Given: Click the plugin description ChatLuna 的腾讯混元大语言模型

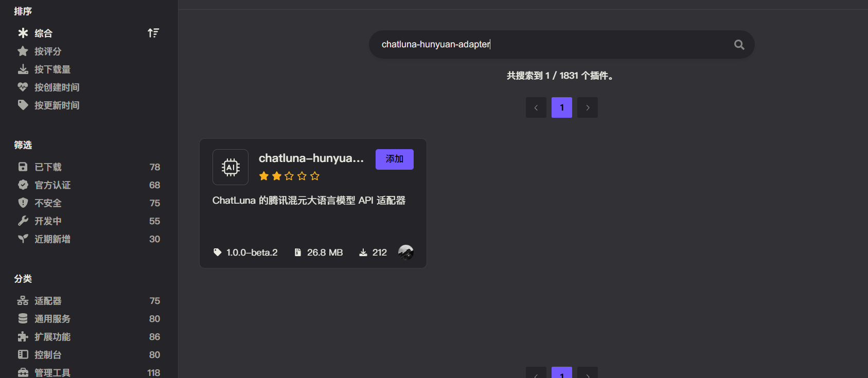Looking at the screenshot, I should click(309, 201).
